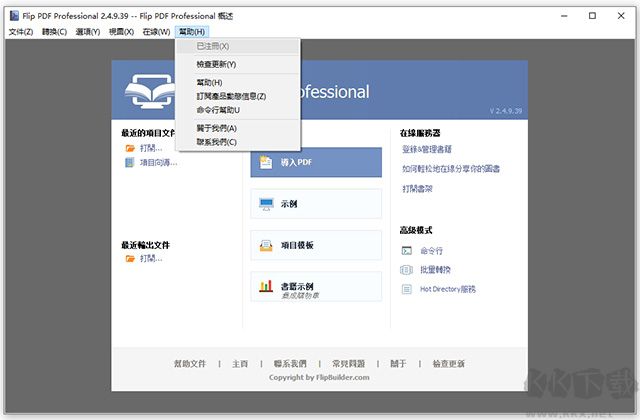Click 打開... link under 最近的項目文件
Image resolution: width=640 pixels, height=420 pixels.
pyautogui.click(x=151, y=148)
